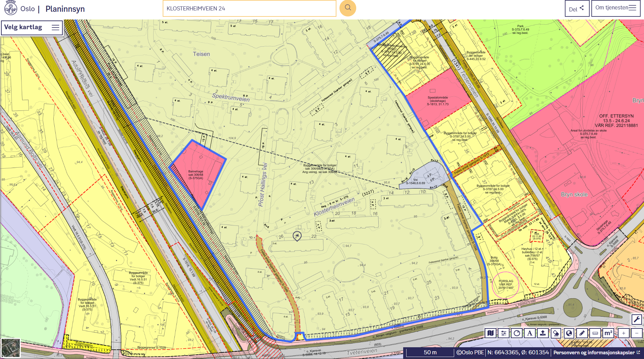Switch to aerial photo basemap thumbnail
The height and width of the screenshot is (359, 644).
pyautogui.click(x=11, y=348)
